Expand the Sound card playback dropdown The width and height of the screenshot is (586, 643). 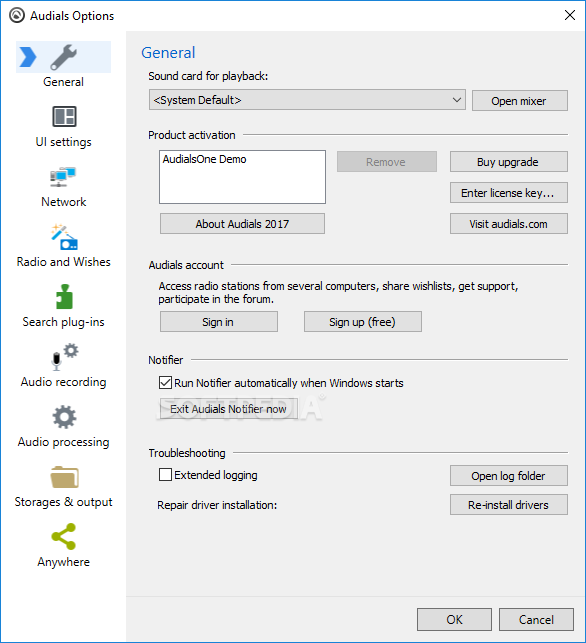307,100
